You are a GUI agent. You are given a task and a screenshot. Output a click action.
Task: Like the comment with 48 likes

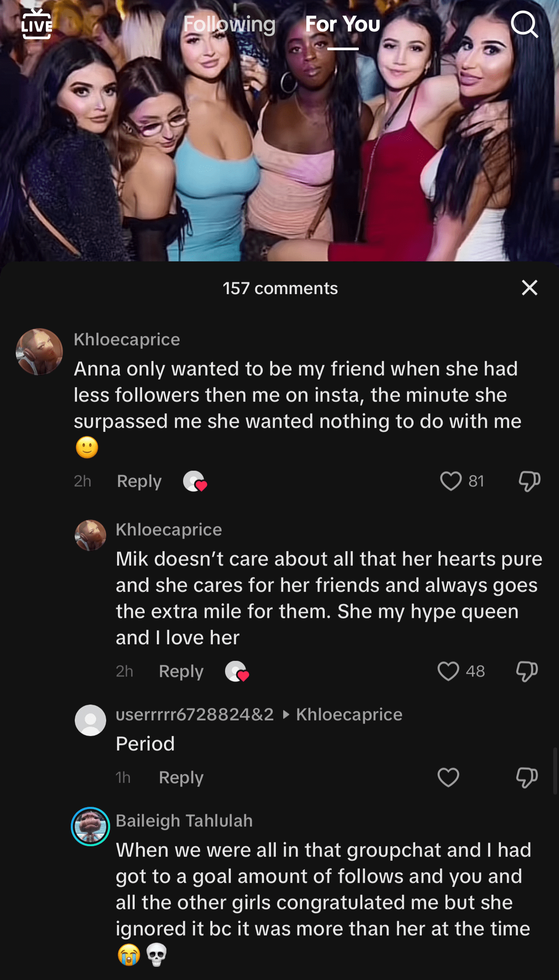448,671
